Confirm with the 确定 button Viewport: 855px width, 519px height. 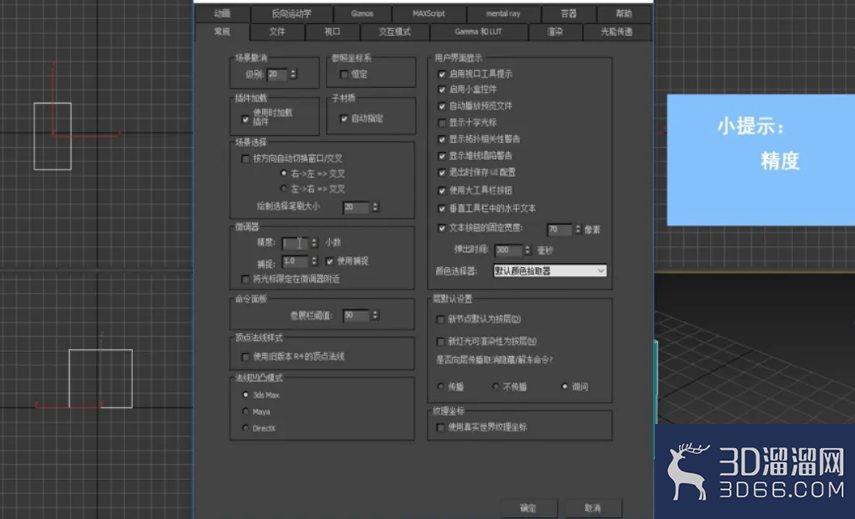pos(528,508)
